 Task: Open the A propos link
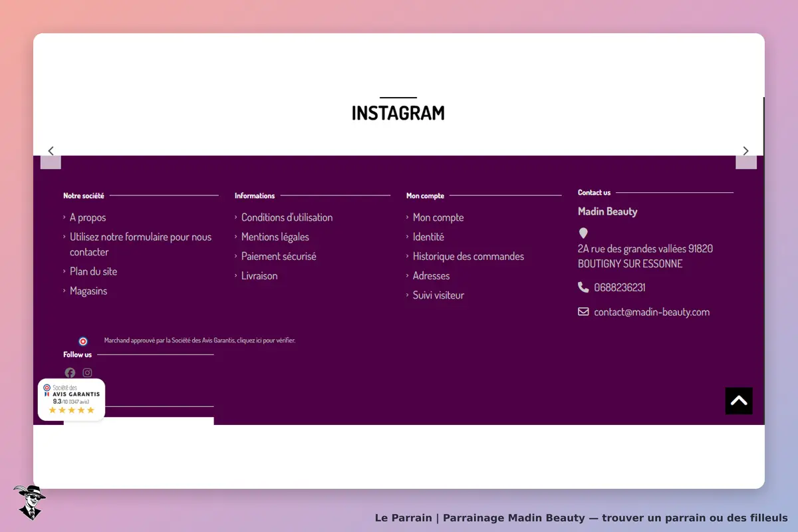coord(88,217)
